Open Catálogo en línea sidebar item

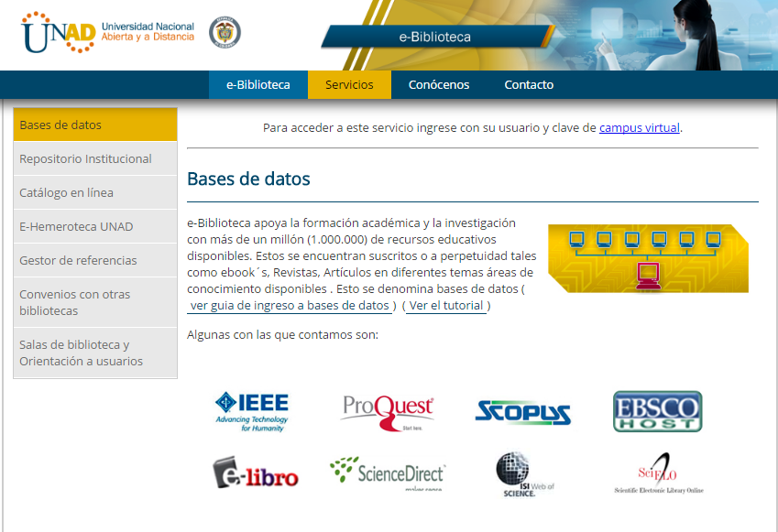(x=95, y=192)
